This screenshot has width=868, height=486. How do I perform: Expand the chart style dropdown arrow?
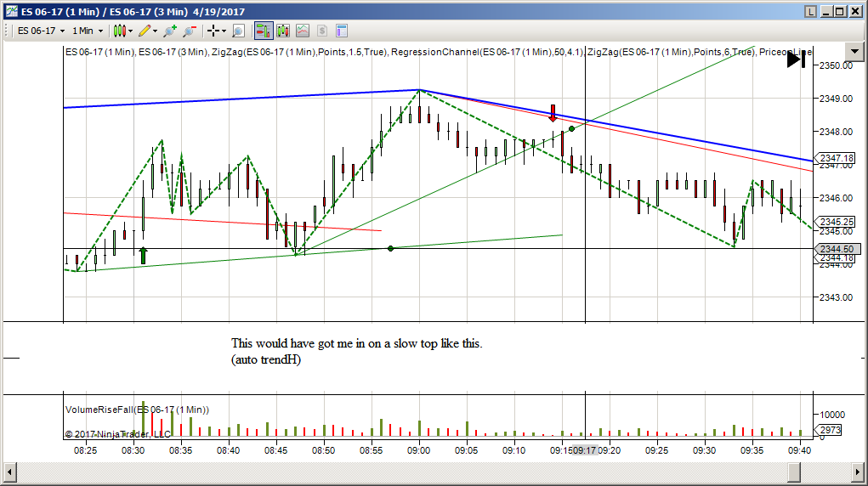pyautogui.click(x=131, y=31)
